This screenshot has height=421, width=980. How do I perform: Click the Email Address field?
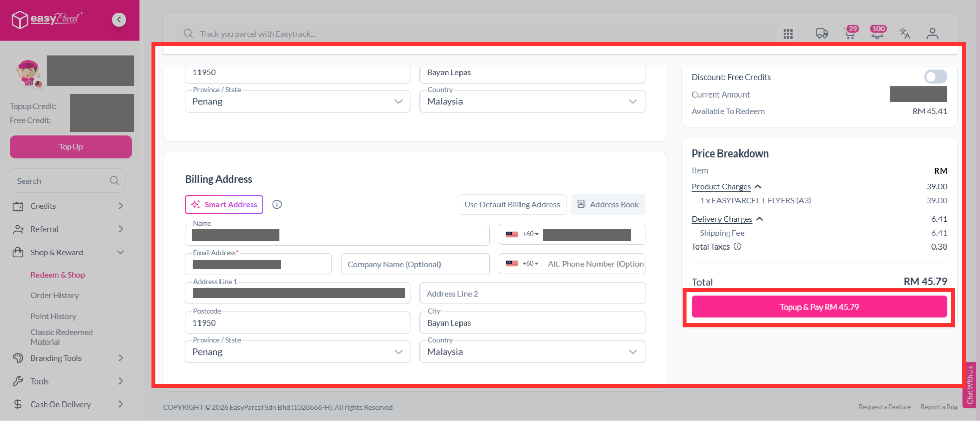coord(258,264)
